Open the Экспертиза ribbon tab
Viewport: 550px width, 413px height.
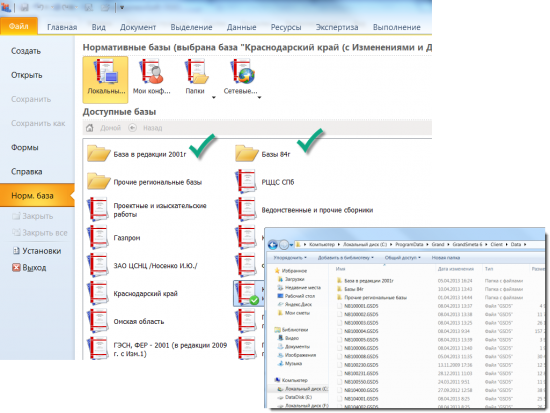click(x=337, y=27)
